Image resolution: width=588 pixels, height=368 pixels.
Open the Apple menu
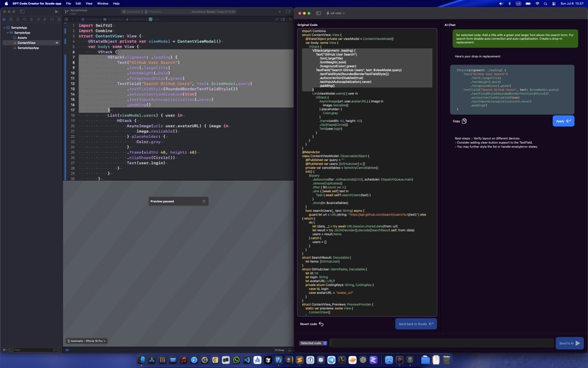(x=6, y=3)
